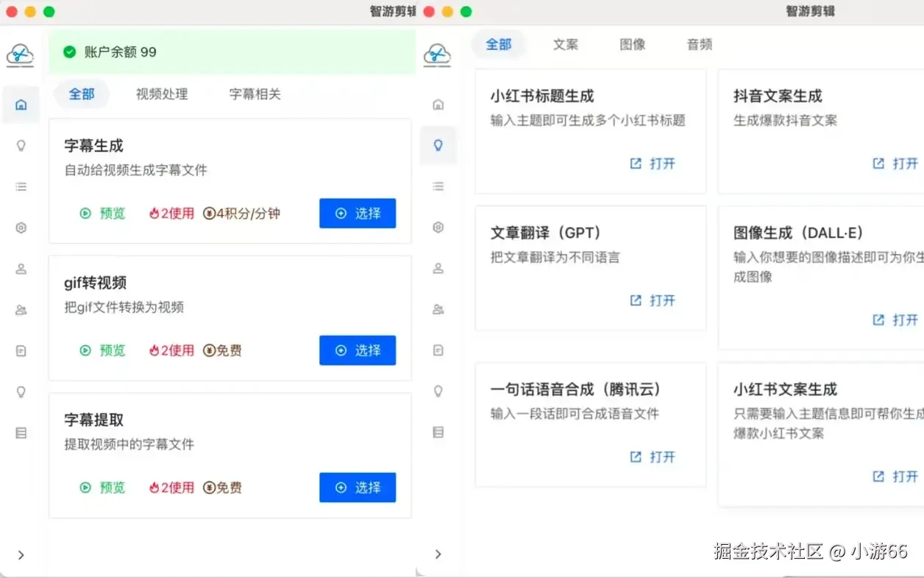Switch to 字幕相关 tab

255,94
